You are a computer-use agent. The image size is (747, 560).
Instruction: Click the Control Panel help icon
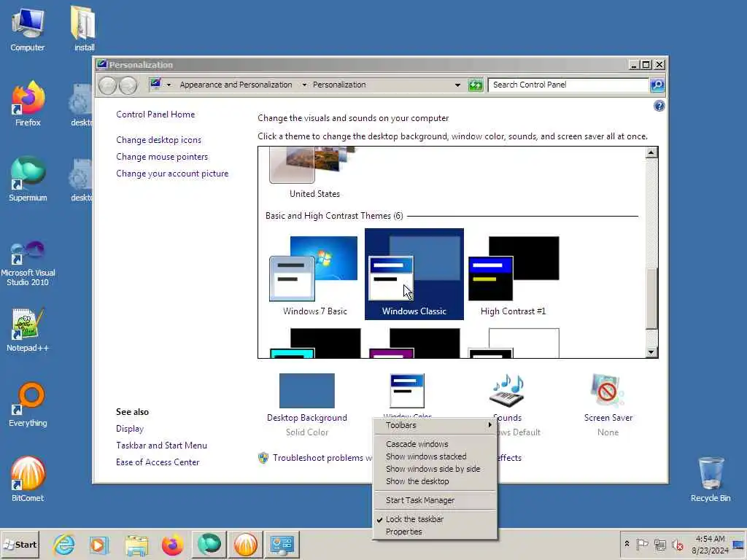pyautogui.click(x=659, y=106)
